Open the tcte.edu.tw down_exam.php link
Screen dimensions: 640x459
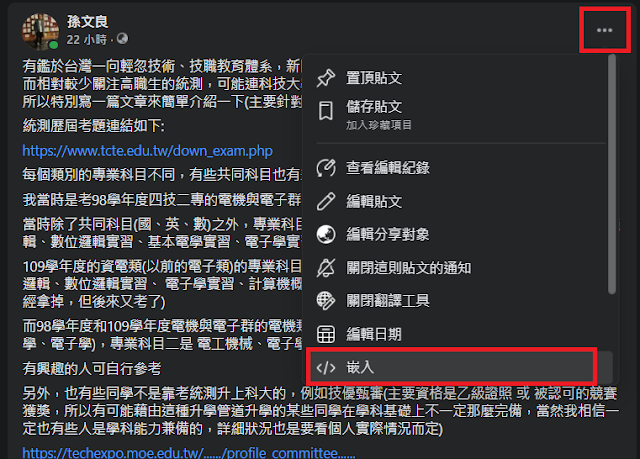tap(147, 151)
